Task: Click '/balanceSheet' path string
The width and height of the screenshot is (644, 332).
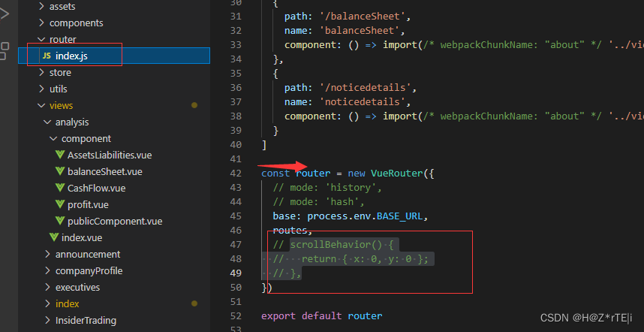Action: [x=363, y=17]
